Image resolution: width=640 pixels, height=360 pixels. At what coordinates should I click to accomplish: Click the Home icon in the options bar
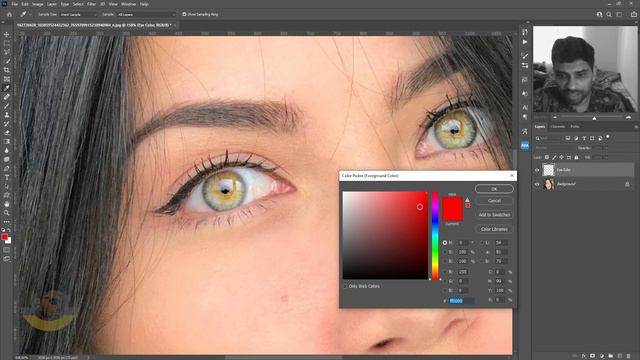[x=9, y=14]
